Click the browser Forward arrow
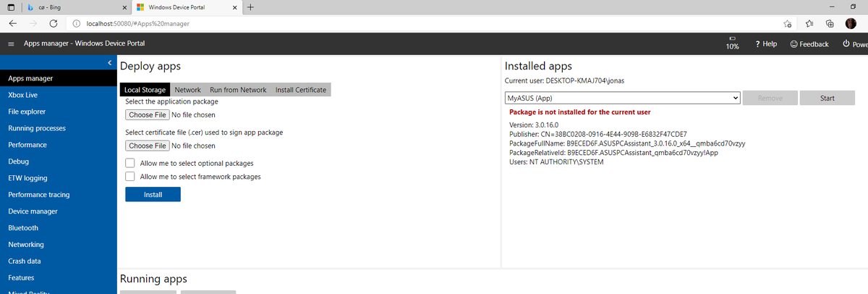The width and height of the screenshot is (868, 294). [33, 24]
